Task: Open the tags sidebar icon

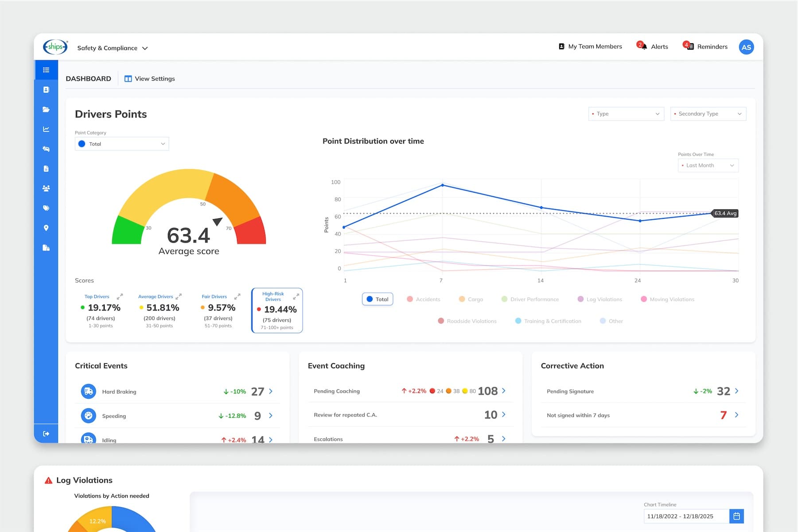Action: tap(46, 208)
